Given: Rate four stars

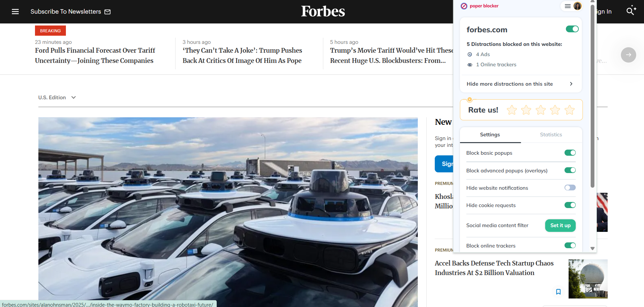Looking at the screenshot, I should (555, 110).
